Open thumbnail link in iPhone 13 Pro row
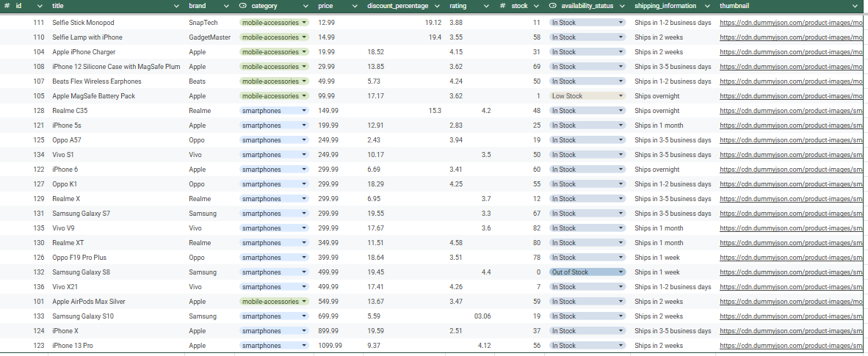The image size is (868, 356). 791,346
